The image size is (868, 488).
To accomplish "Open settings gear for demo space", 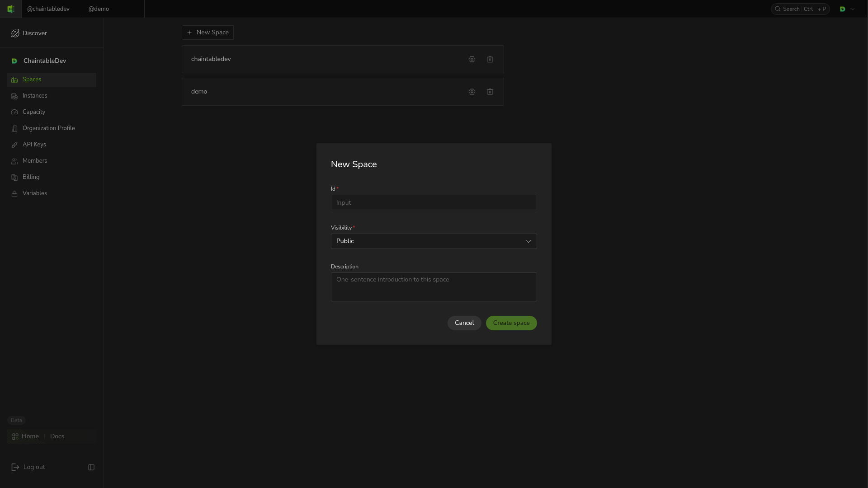I will (472, 92).
